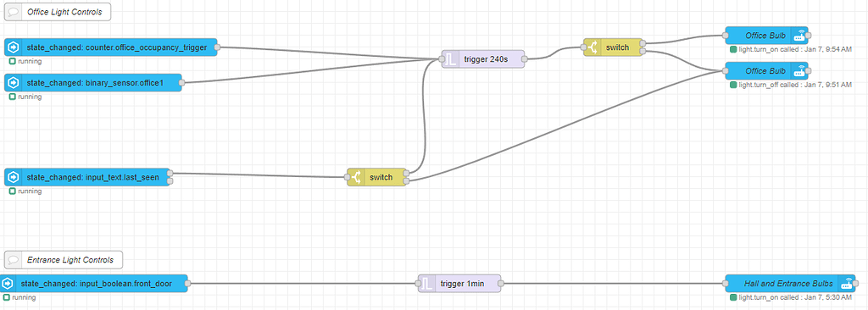Screen dimensions: 868x310
Task: Click the binary_sensor.office1 node's event icon
Action: pos(13,83)
